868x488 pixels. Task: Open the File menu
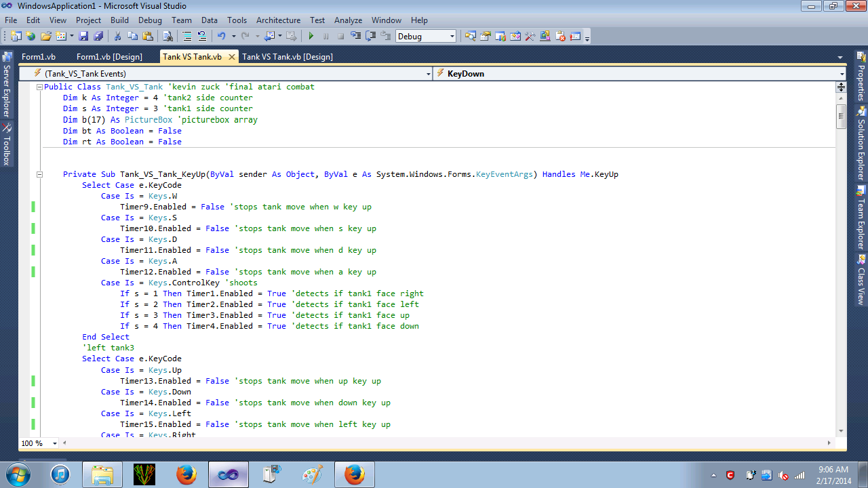click(x=11, y=20)
